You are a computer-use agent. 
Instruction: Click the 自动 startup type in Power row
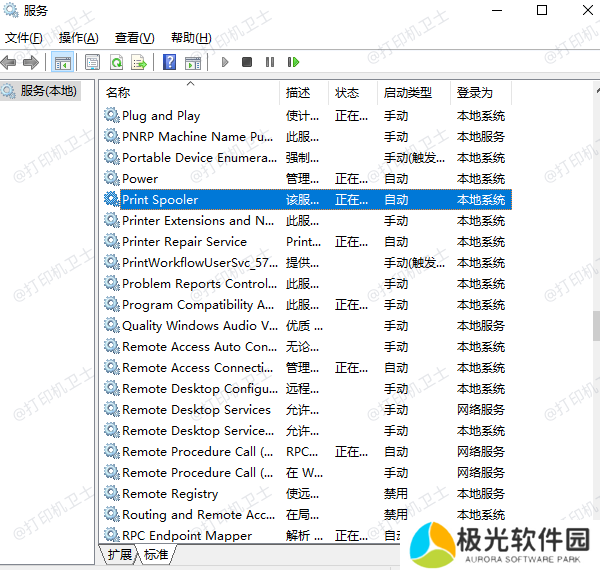pos(396,179)
